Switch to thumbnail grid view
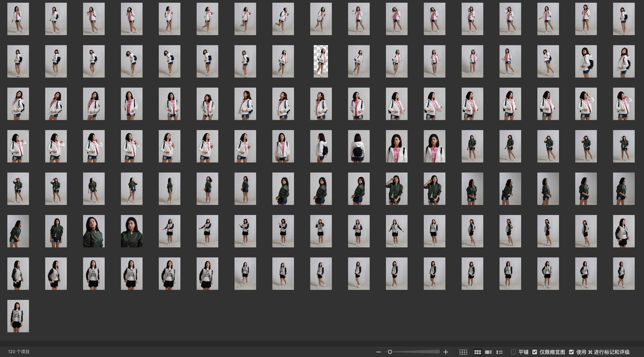644x357 pixels. click(477, 352)
